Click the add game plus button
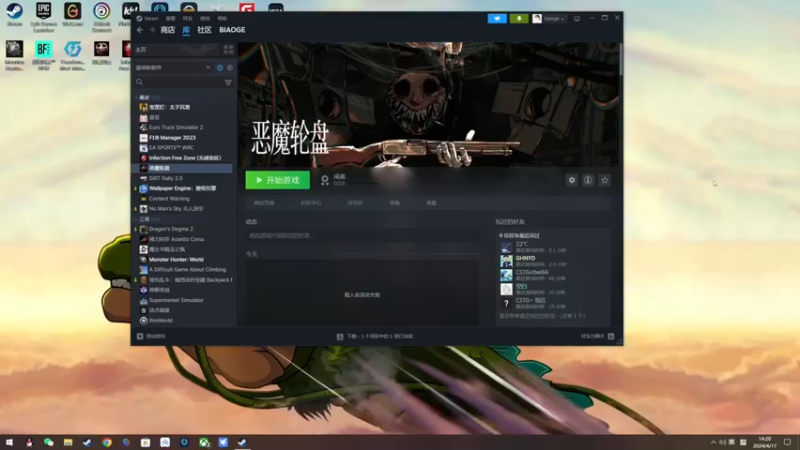The height and width of the screenshot is (450, 800). click(x=151, y=336)
